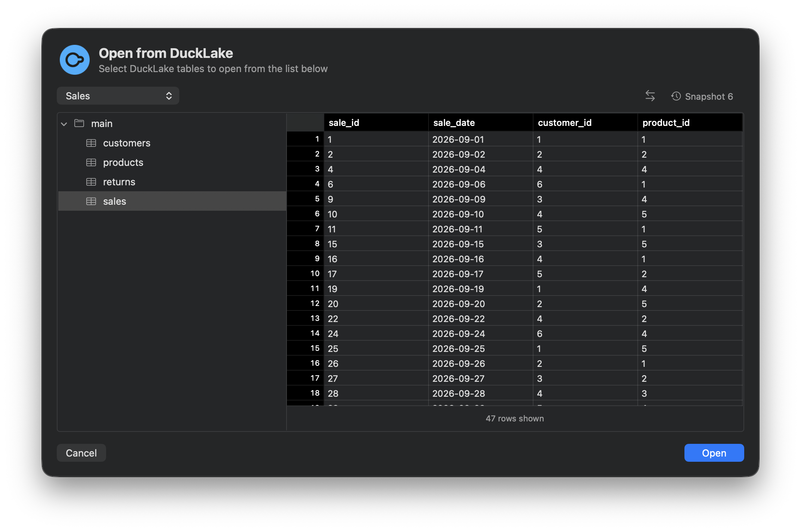The height and width of the screenshot is (532, 801).
Task: Select the returns table in tree
Action: 172,182
